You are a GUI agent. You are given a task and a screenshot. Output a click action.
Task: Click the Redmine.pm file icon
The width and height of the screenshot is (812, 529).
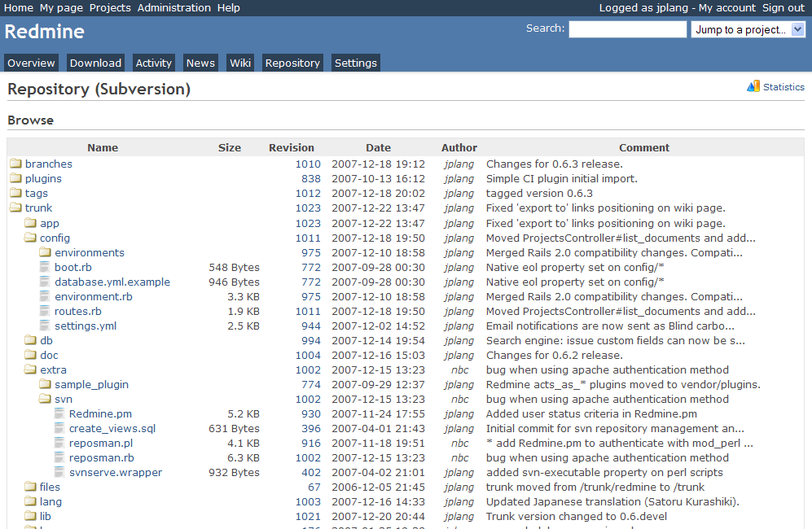point(60,413)
